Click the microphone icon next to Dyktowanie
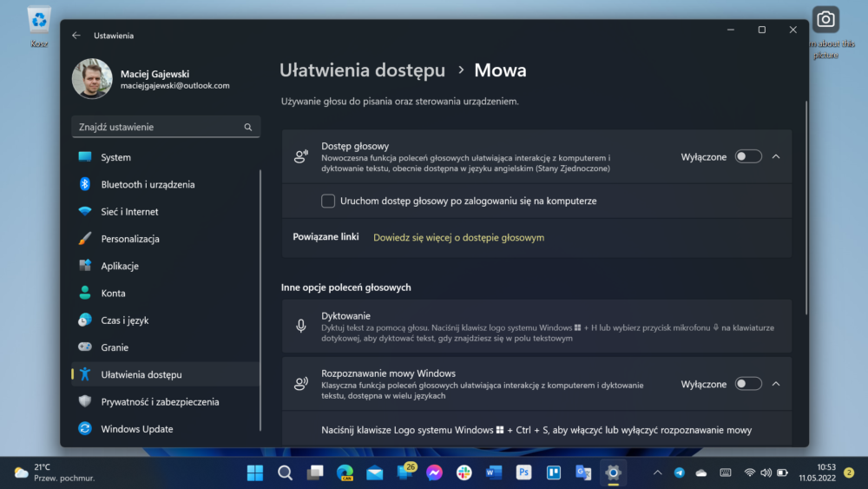Viewport: 868px width, 489px height. [x=300, y=327]
